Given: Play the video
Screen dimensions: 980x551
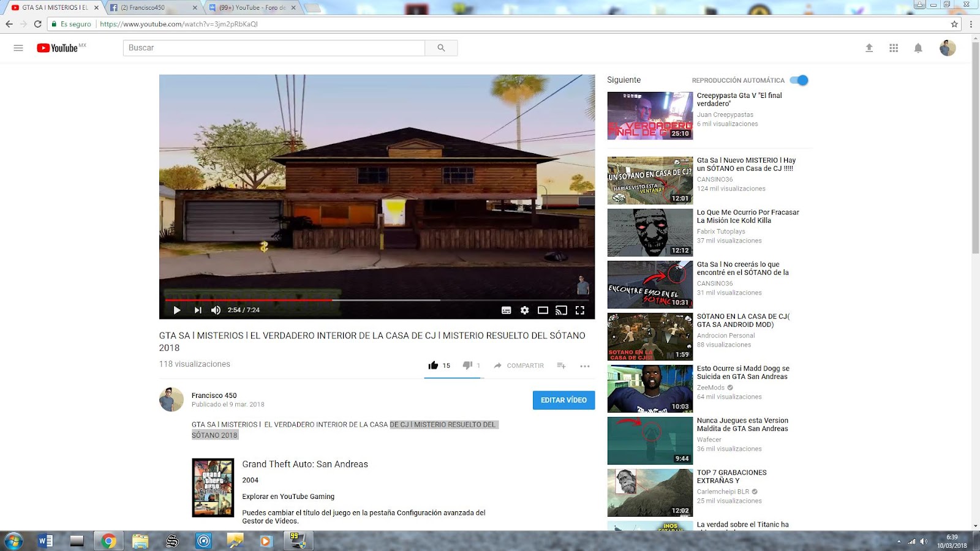Looking at the screenshot, I should 177,310.
